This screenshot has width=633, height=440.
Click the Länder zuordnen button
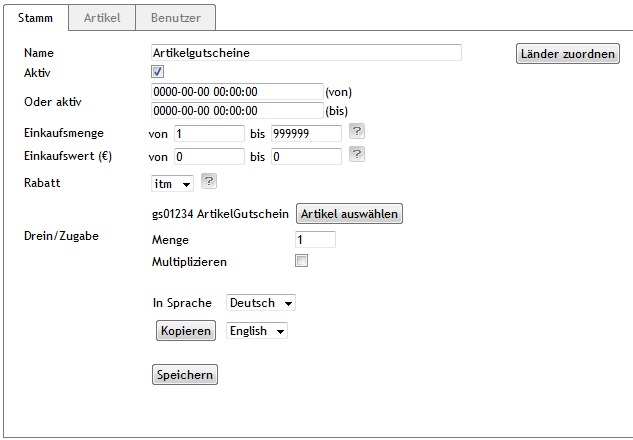pyautogui.click(x=567, y=54)
